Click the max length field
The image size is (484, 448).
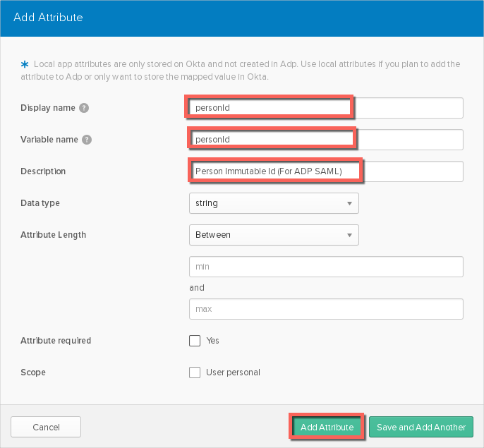(x=325, y=309)
